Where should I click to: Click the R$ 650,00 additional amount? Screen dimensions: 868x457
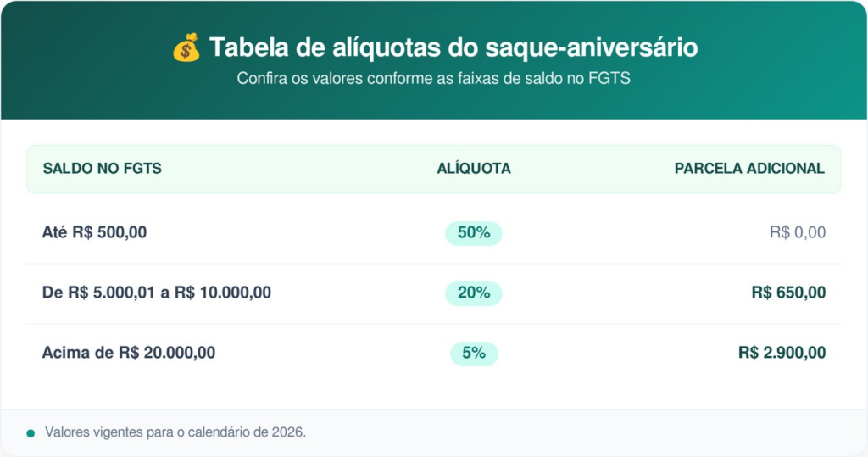(x=788, y=293)
